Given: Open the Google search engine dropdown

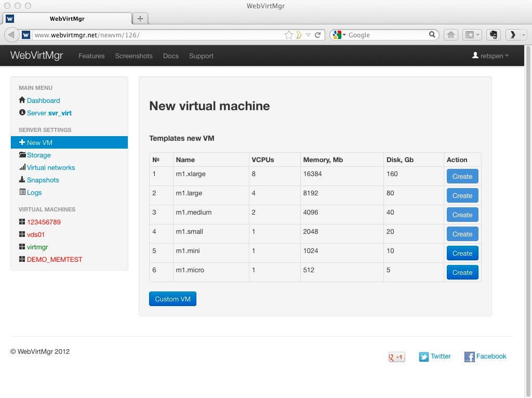Looking at the screenshot, I should coord(340,34).
